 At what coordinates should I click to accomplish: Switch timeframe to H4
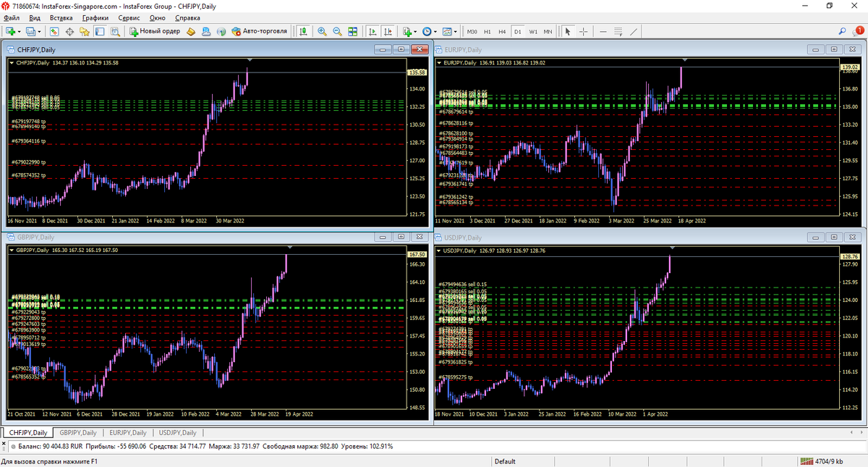[x=502, y=31]
